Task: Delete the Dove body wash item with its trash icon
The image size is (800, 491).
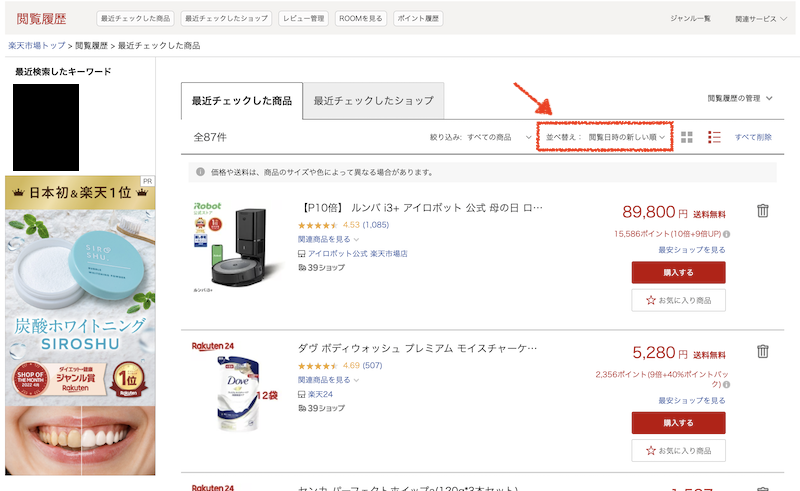Action: point(762,351)
